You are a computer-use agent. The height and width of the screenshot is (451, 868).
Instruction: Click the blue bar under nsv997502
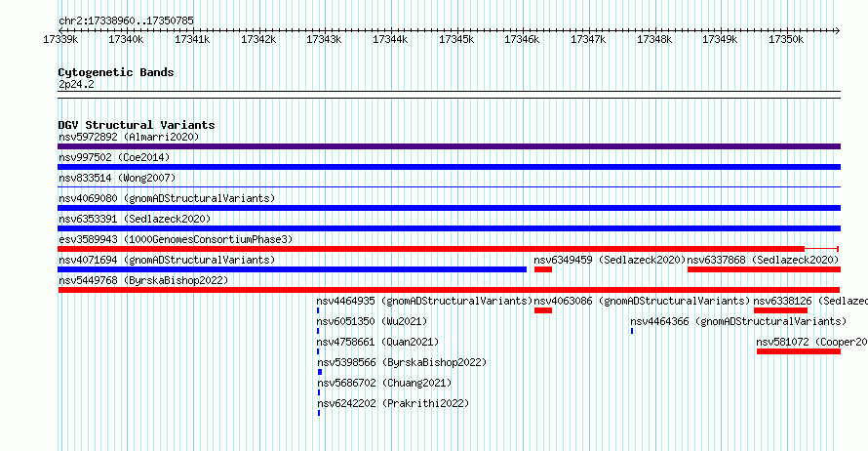449,167
